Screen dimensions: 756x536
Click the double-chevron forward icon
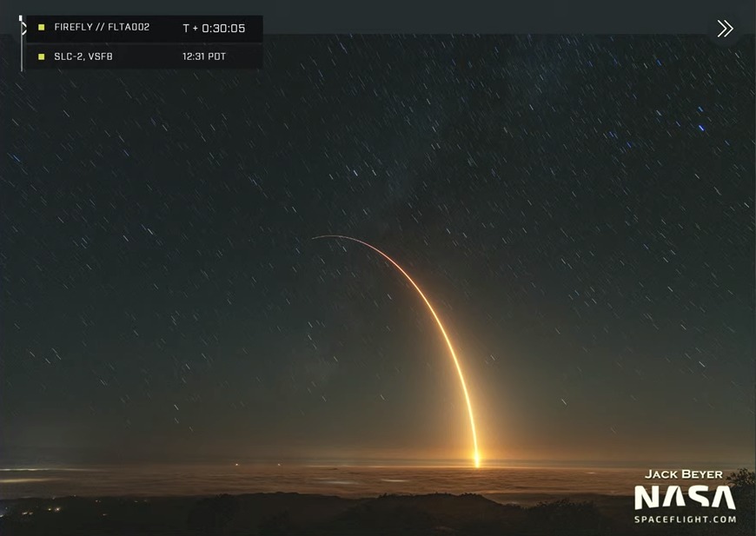[725, 29]
